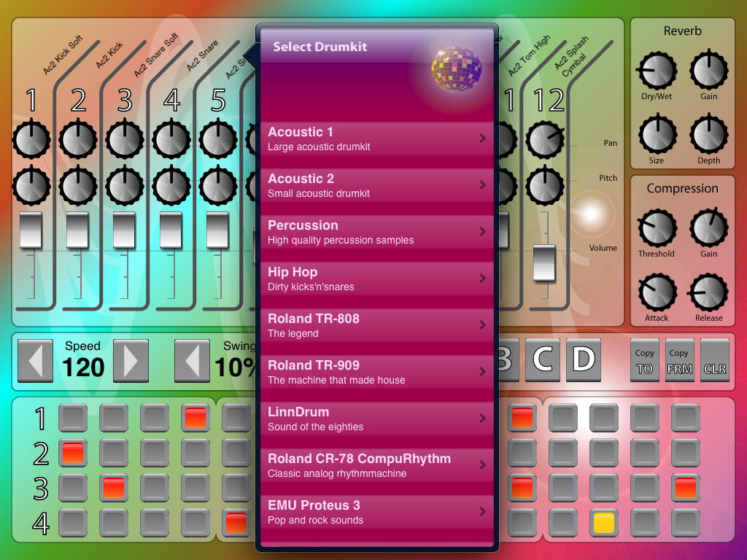Adjust the Reverb Dry/Wet knob
The image size is (747, 560).
point(657,71)
